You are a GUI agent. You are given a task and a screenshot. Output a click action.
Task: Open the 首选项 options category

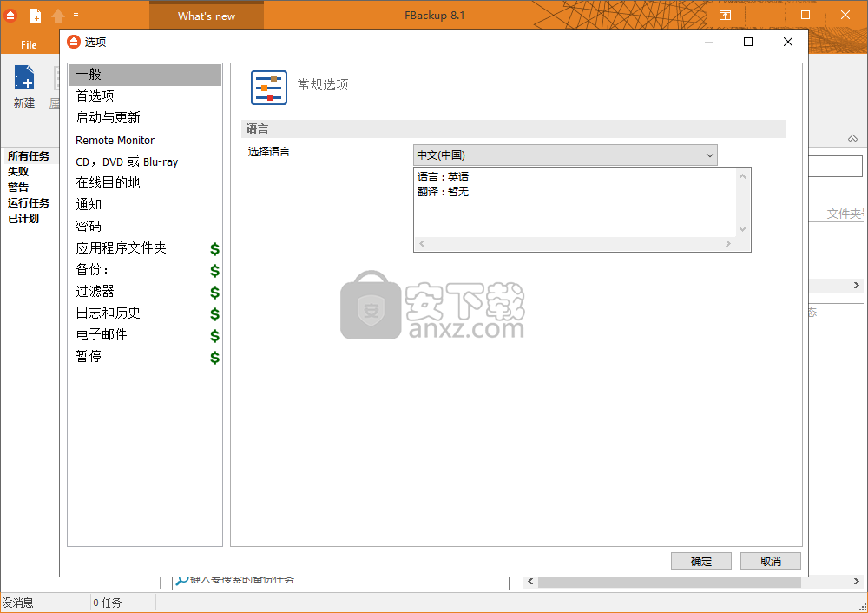(144, 96)
